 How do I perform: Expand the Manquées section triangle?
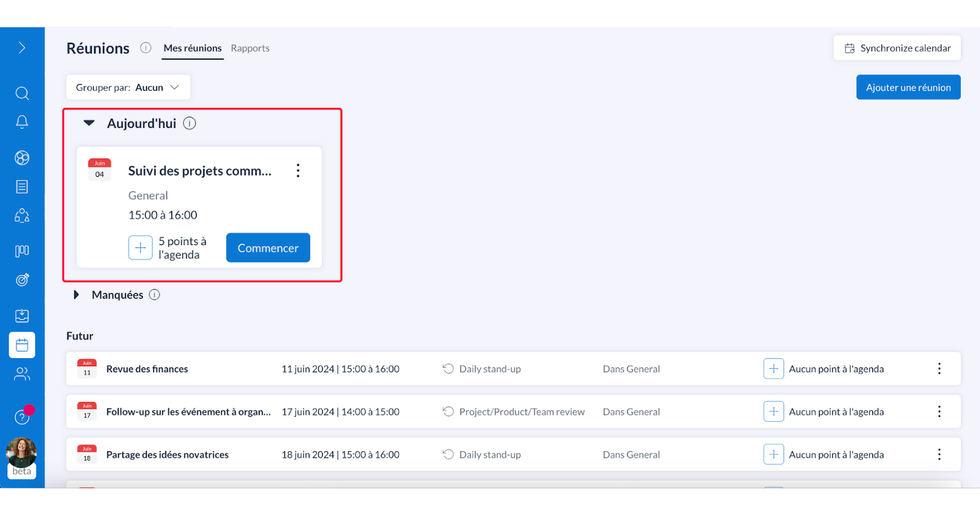(x=77, y=295)
